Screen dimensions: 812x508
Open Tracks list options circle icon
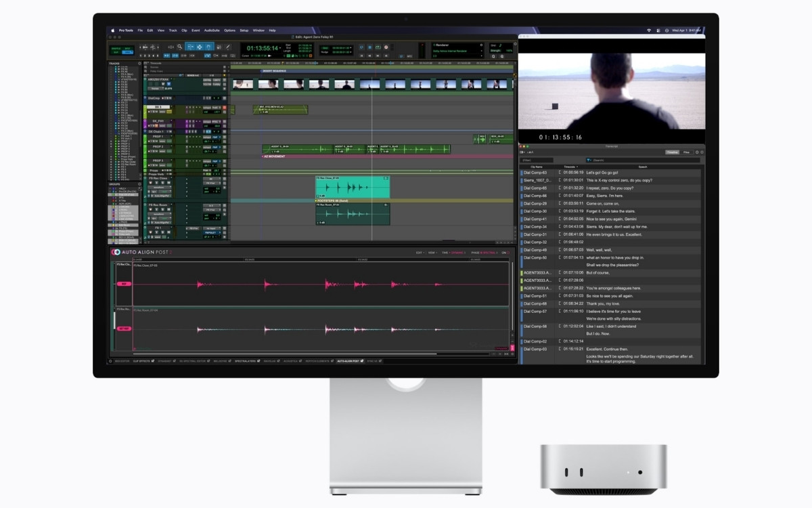(x=139, y=63)
